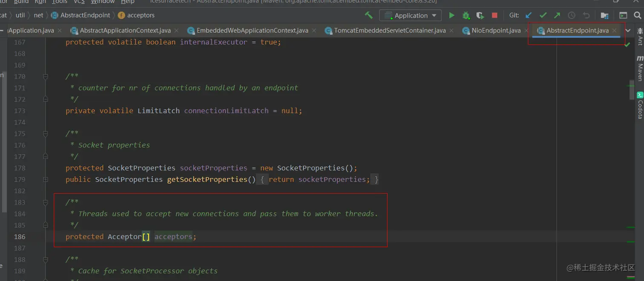Click the AbstractEndpoint class icon in breadcrumb
The image size is (644, 281).
(55, 15)
